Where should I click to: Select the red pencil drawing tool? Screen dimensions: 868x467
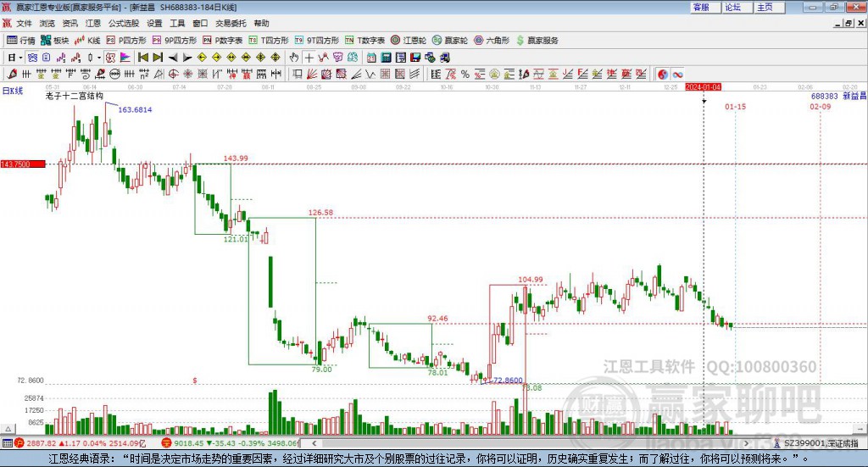[x=13, y=74]
